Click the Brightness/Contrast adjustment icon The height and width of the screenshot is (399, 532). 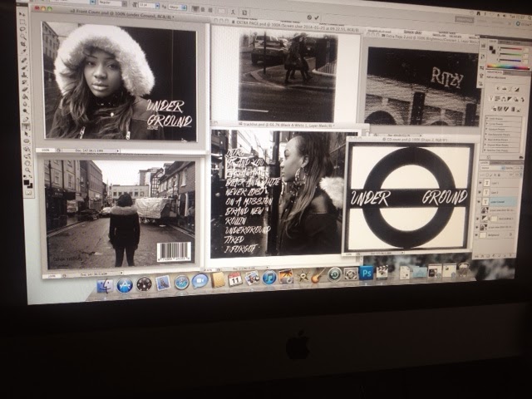pos(498,88)
